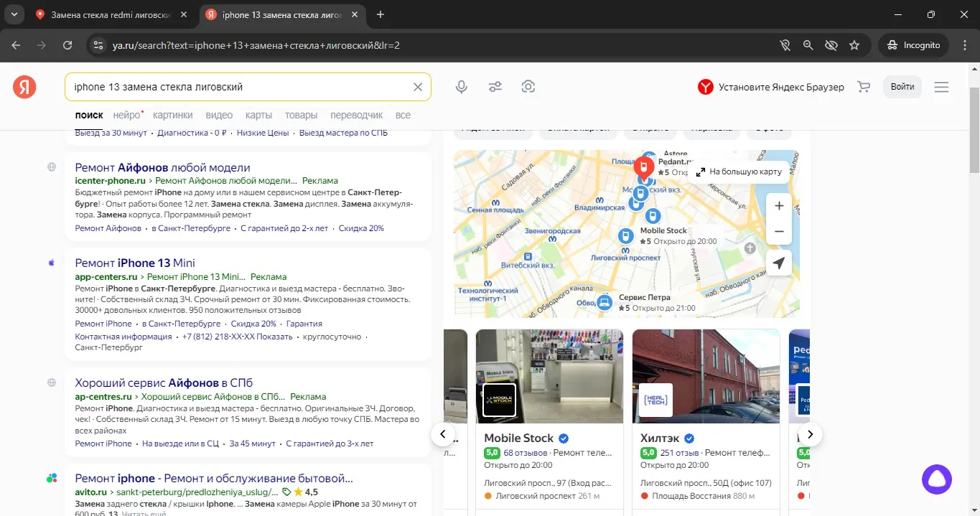This screenshot has height=516, width=980.
Task: Click the Контактная информация link
Action: [x=123, y=337]
